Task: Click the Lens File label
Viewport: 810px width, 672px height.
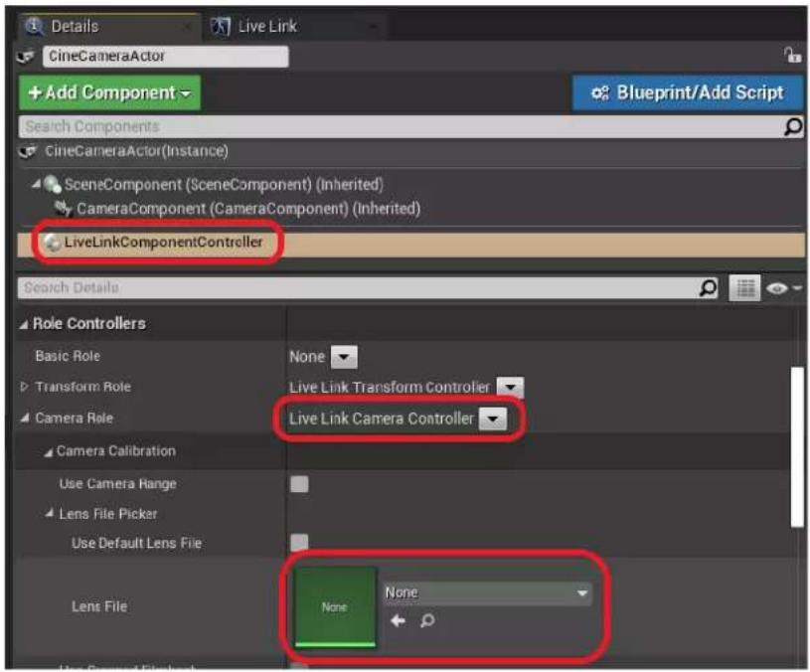Action: [x=99, y=606]
